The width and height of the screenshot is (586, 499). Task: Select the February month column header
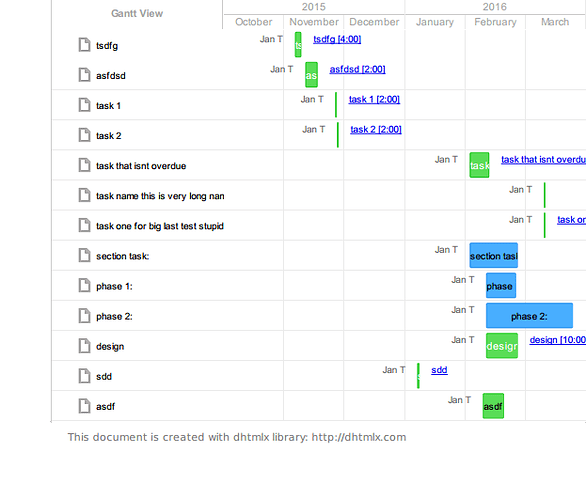495,22
